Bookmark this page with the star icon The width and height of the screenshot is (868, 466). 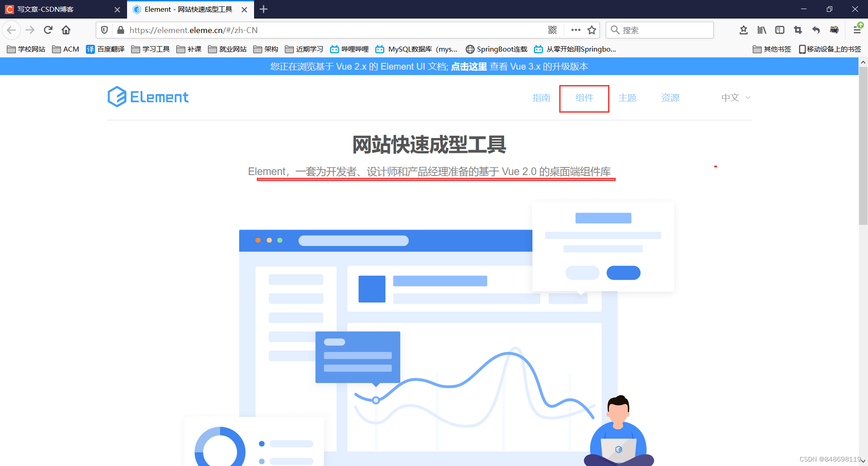592,30
